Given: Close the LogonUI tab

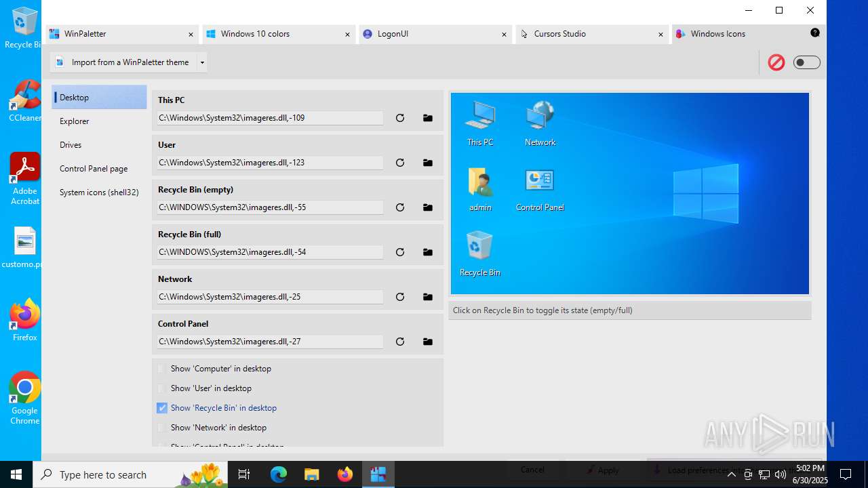Looking at the screenshot, I should pyautogui.click(x=504, y=35).
